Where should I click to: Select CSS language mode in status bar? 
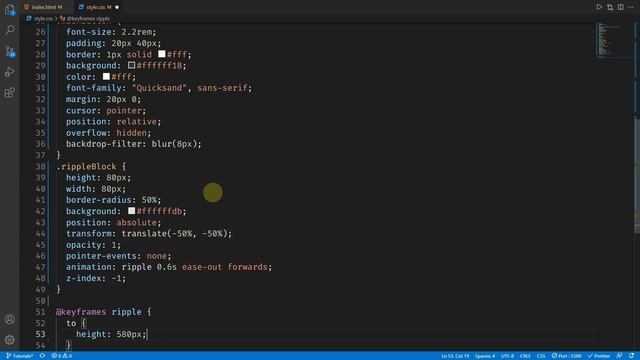pyautogui.click(x=541, y=356)
